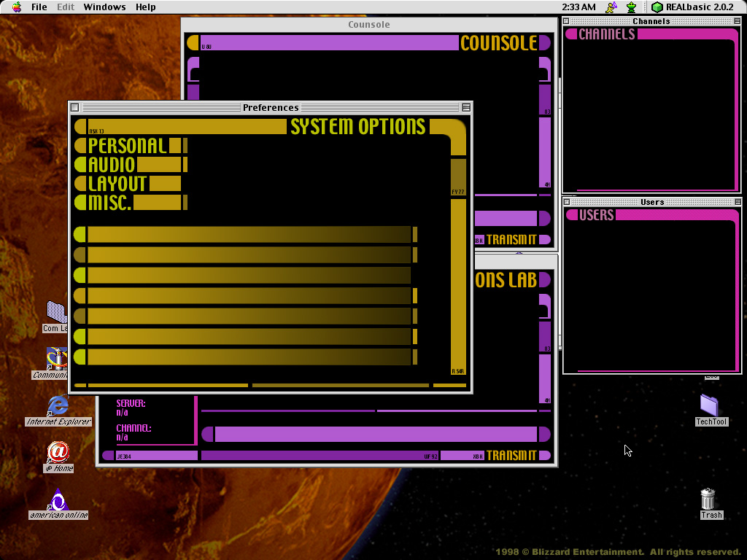The height and width of the screenshot is (560, 747).
Task: Select the @ Home desktop icon
Action: pyautogui.click(x=58, y=452)
